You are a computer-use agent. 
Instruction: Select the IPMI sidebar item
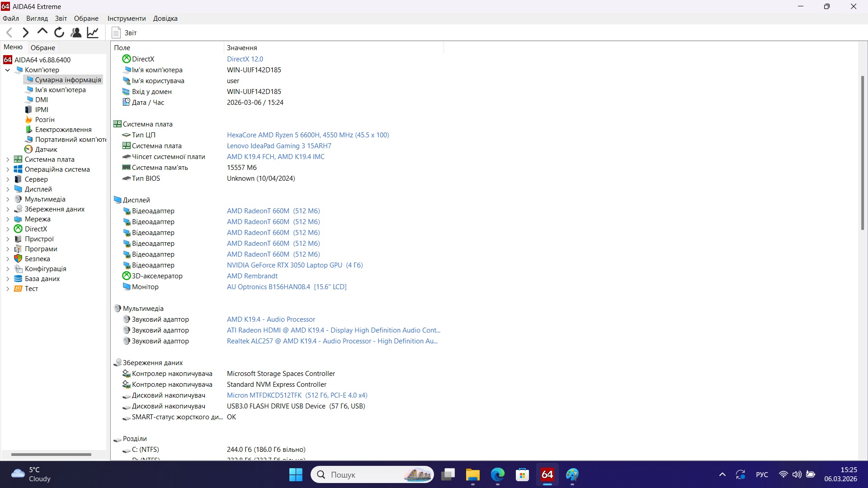click(x=41, y=109)
